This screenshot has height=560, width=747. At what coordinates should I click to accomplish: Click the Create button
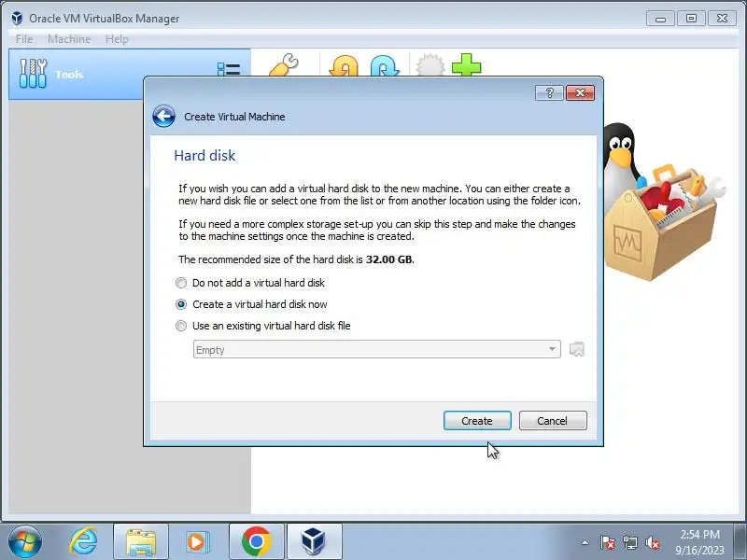point(477,421)
